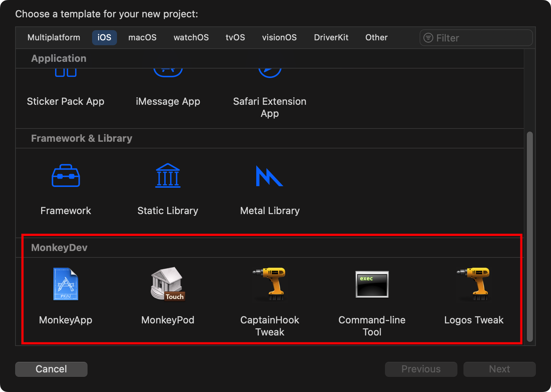Viewport: 551px width, 392px height.
Task: Select the iOS platform tab
Action: pyautogui.click(x=105, y=38)
